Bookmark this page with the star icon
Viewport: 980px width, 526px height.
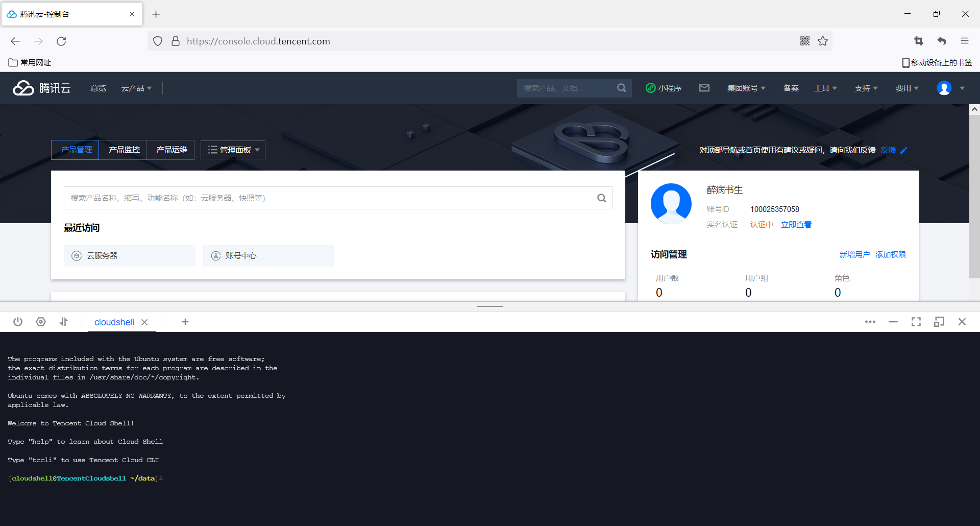(x=823, y=41)
